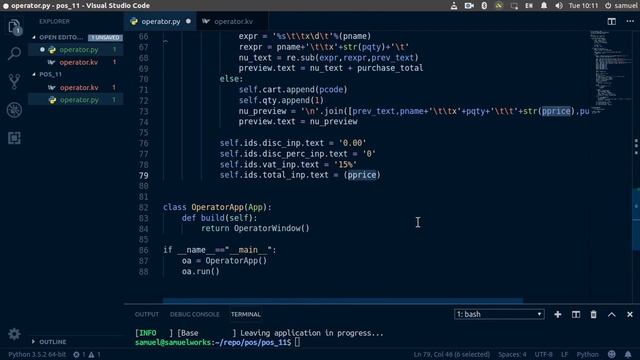Split the editor to the right

click(x=611, y=21)
